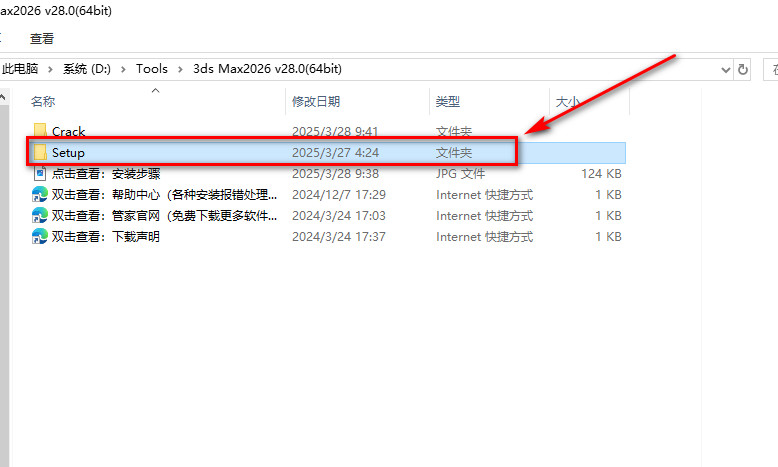Viewport: 778px width, 467px height.
Task: Select the shortcut 双击查看：管家官网
Action: pos(164,215)
